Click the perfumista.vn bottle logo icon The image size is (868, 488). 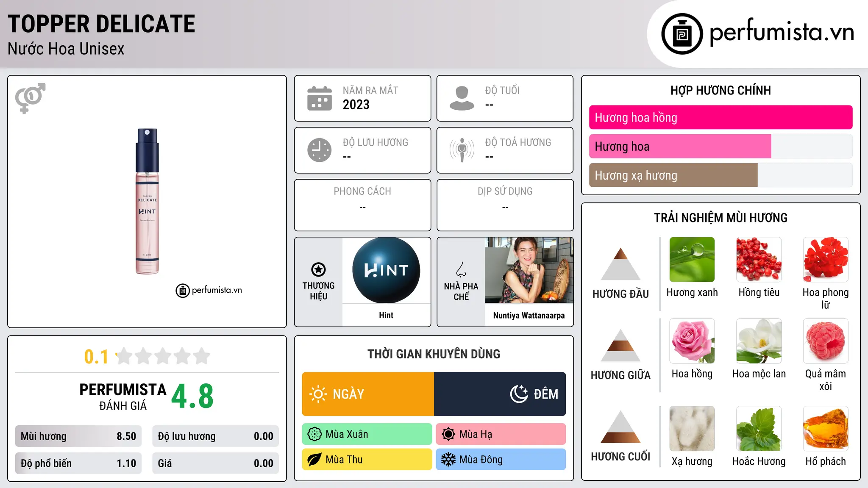tap(682, 34)
